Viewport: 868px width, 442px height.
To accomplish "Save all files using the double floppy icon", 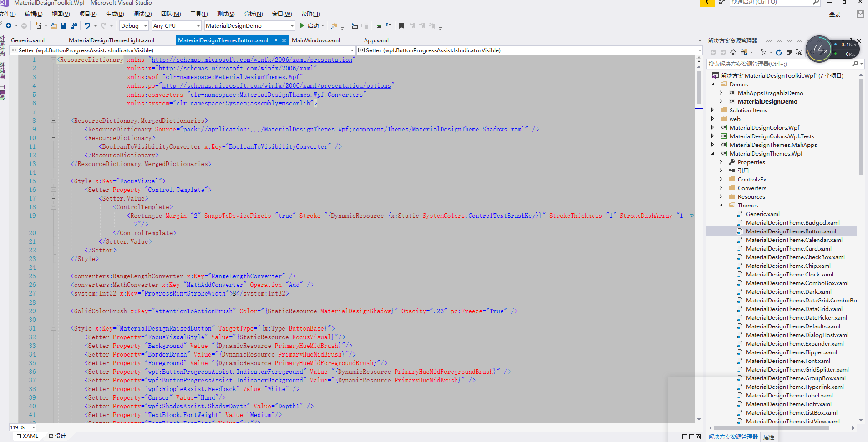I will [x=73, y=26].
